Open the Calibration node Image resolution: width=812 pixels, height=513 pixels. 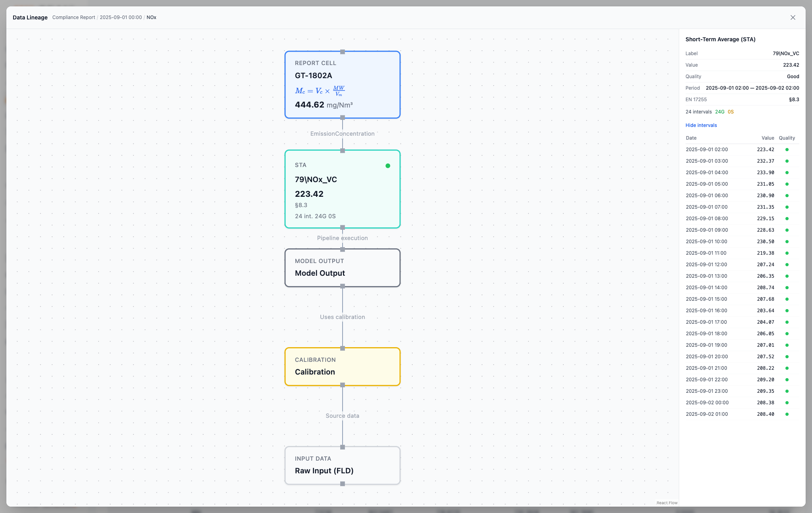tap(343, 367)
